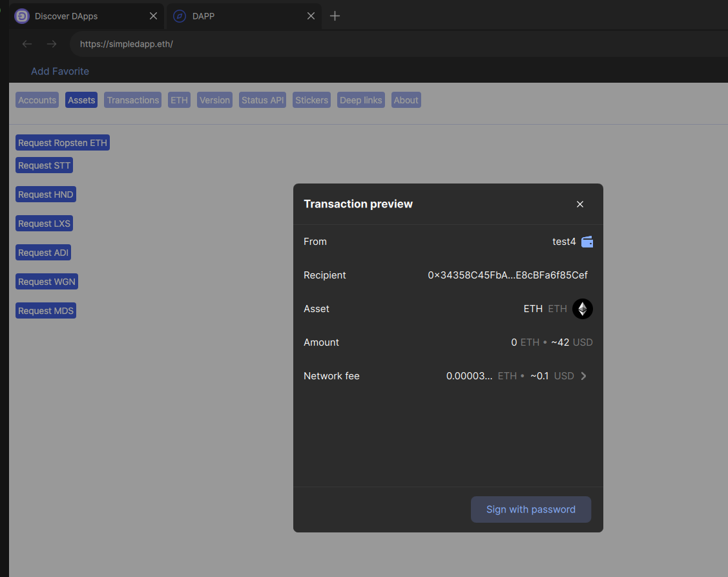Open the Stickers tab
The height and width of the screenshot is (577, 728).
pyautogui.click(x=311, y=100)
